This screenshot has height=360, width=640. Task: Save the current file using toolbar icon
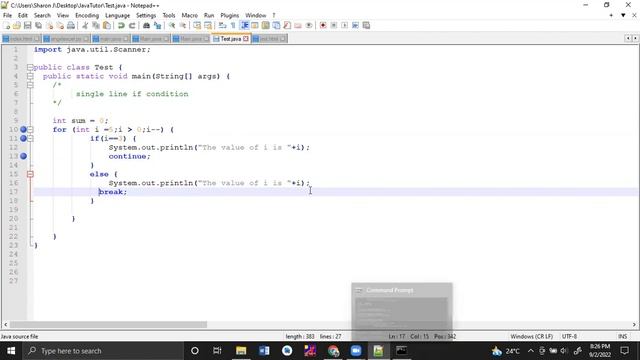27,25
